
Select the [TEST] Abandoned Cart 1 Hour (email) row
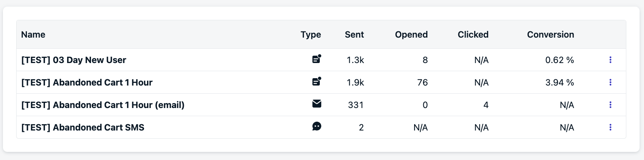pos(321,105)
